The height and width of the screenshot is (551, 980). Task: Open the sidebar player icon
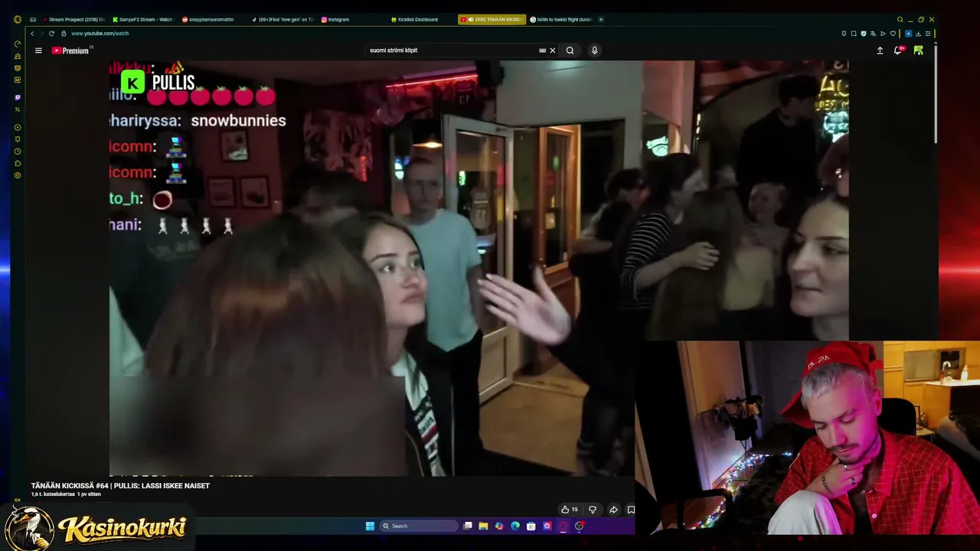pos(18,127)
